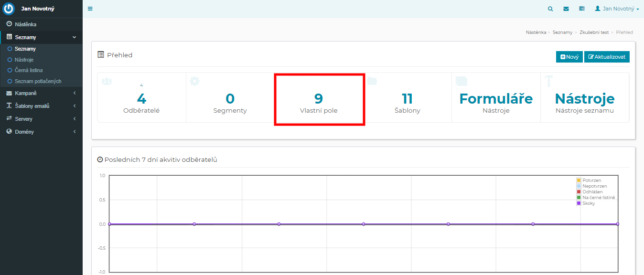Click the Nový button
The width and height of the screenshot is (644, 275).
coord(569,57)
